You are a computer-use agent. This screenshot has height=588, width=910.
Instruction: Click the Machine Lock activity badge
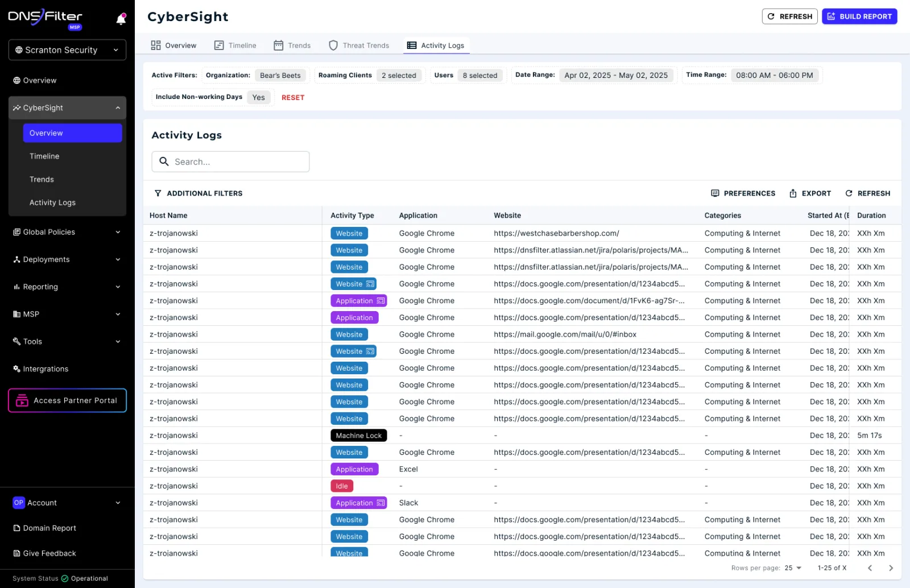pyautogui.click(x=359, y=436)
